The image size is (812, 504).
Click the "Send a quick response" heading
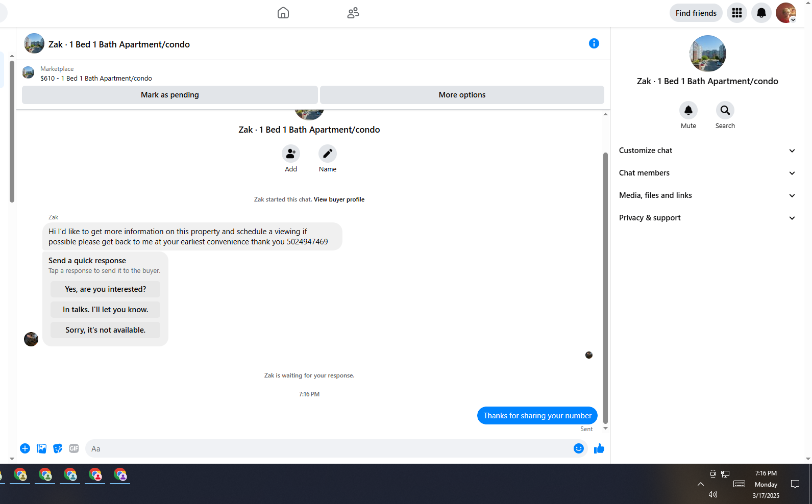pos(87,261)
